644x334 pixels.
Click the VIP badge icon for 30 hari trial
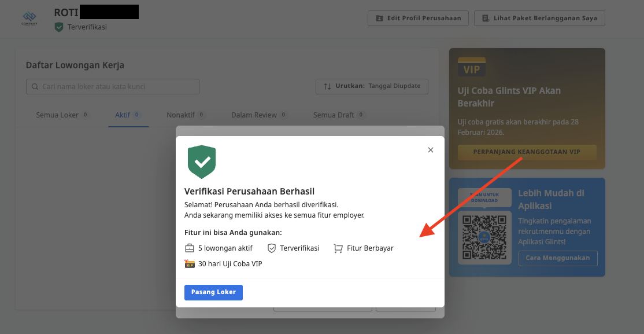[x=190, y=264]
